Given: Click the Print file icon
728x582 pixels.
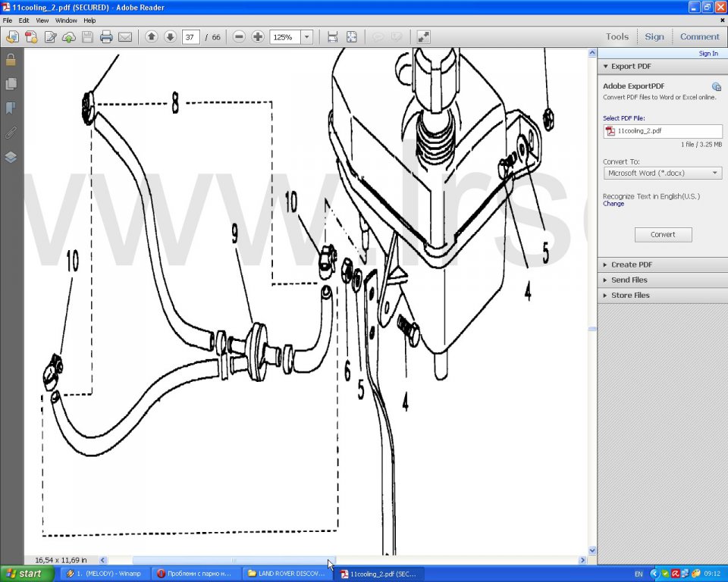Looking at the screenshot, I should (x=106, y=37).
